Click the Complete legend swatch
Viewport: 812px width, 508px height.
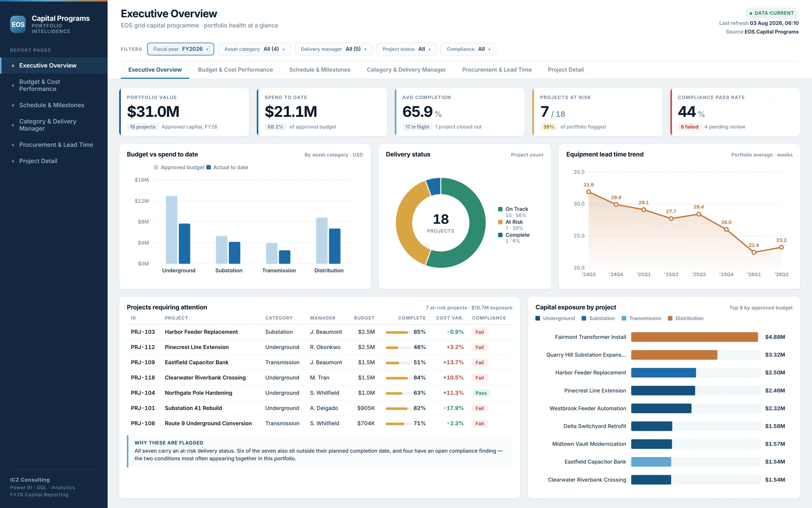point(500,235)
